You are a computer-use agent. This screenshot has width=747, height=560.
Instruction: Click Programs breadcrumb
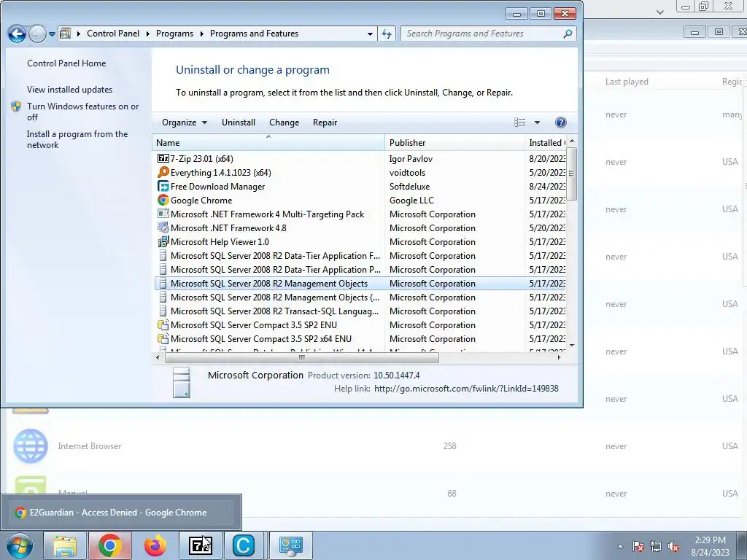coord(174,34)
